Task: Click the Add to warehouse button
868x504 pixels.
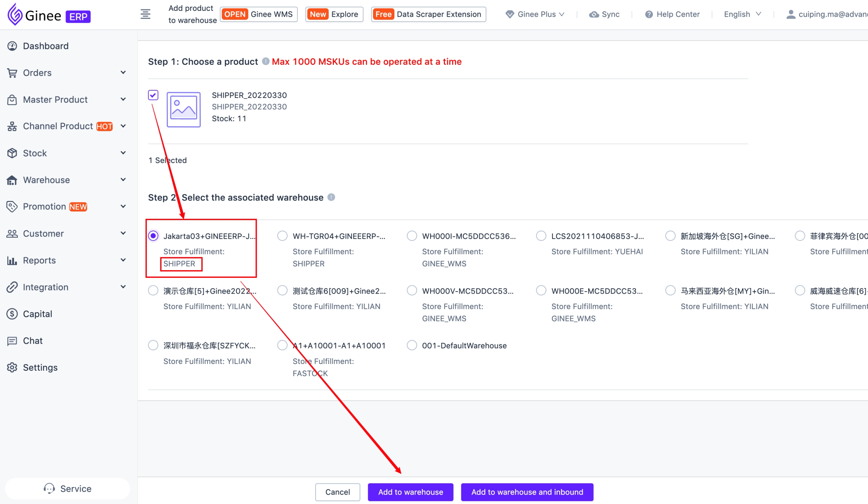Action: [410, 492]
